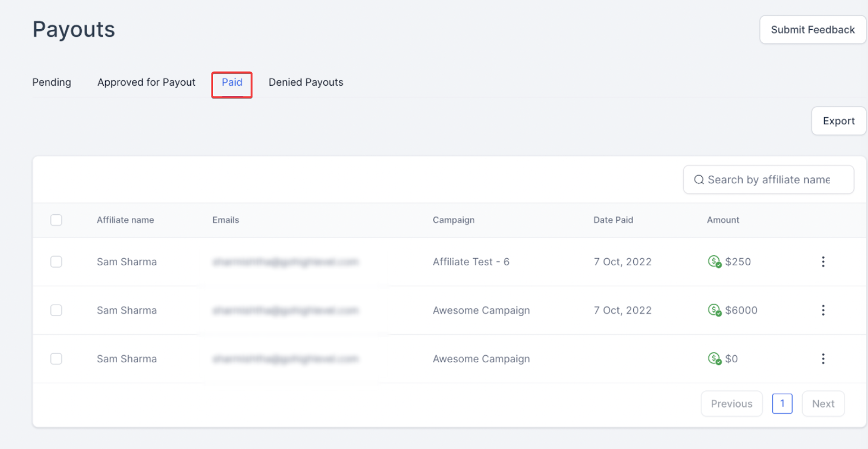
Task: Export the paid payouts list
Action: click(x=838, y=121)
